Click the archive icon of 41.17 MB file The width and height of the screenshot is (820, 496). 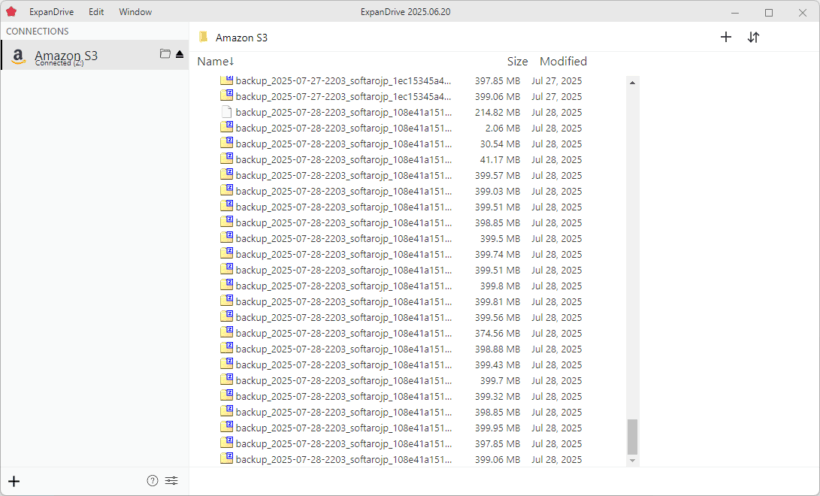pyautogui.click(x=226, y=159)
